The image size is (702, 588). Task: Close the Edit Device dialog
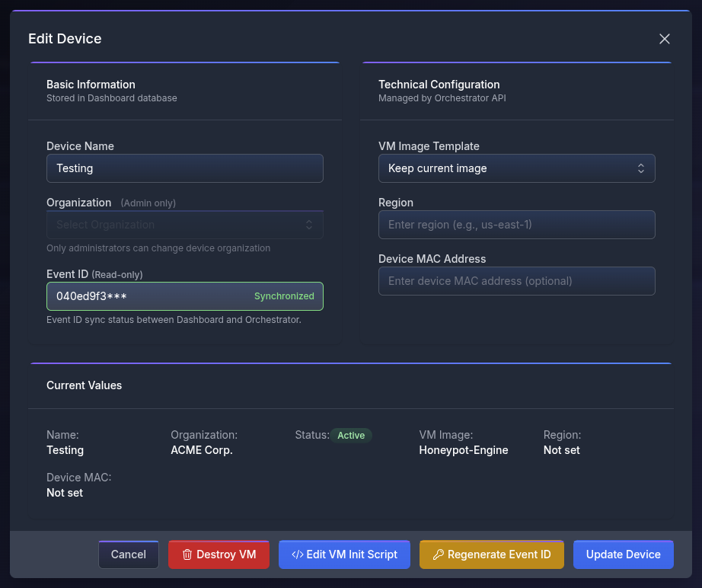(664, 39)
